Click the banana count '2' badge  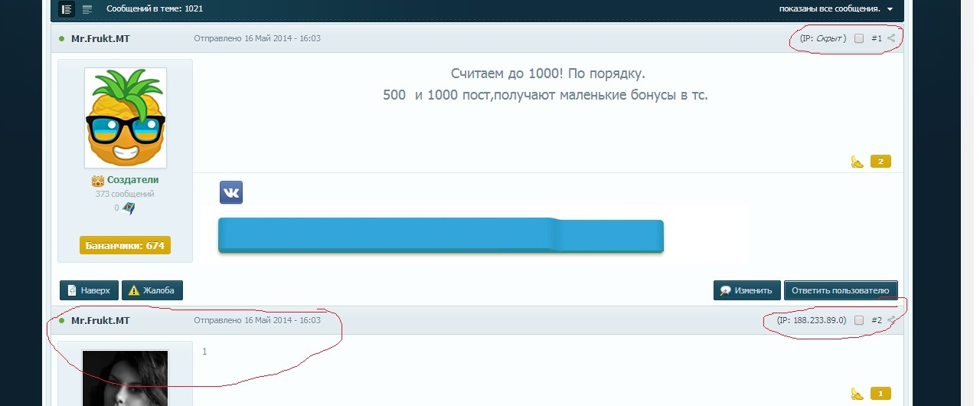click(880, 162)
